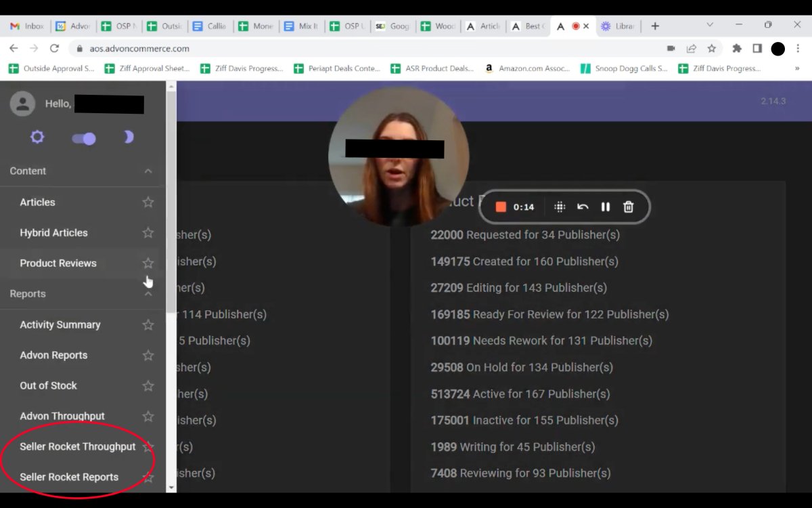The width and height of the screenshot is (812, 508).
Task: Collapse the Reports section chevron
Action: 148,294
